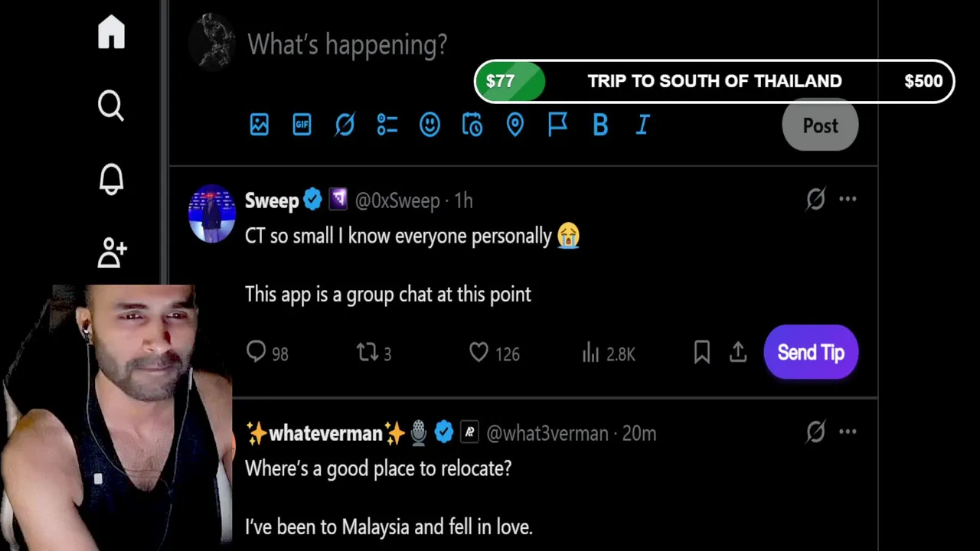The width and height of the screenshot is (980, 551).
Task: Go to the Home feed icon
Action: coord(111,33)
